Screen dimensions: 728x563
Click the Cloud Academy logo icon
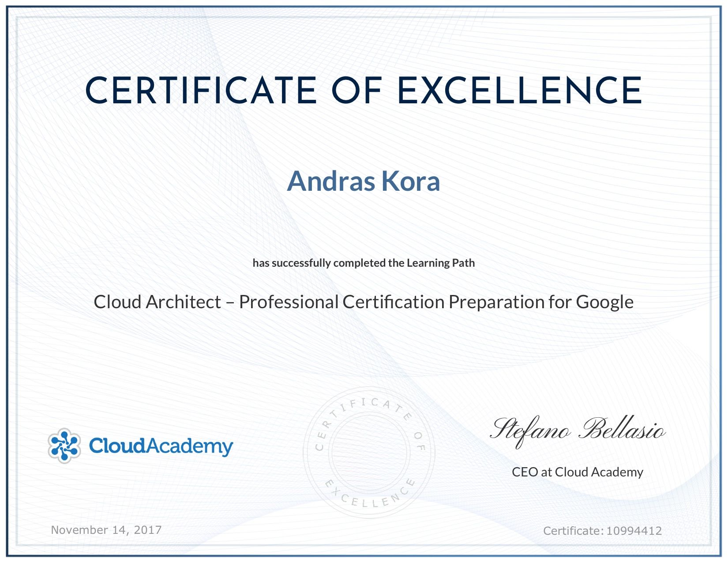coord(64,446)
